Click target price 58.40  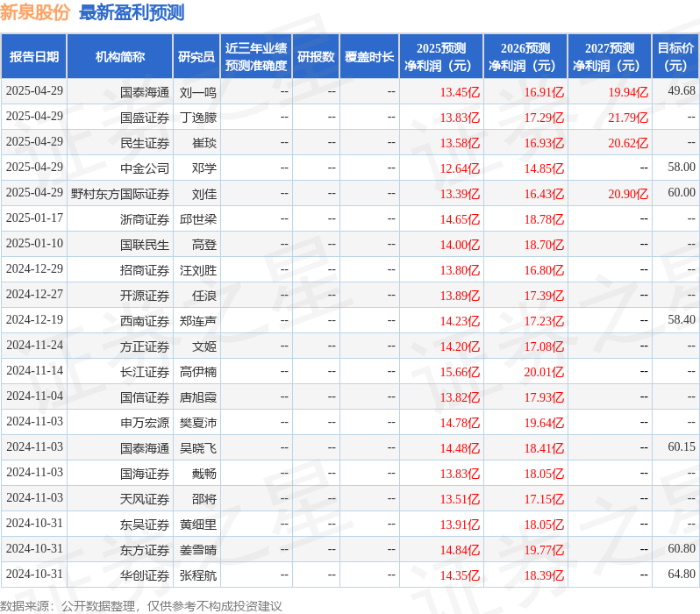coord(682,320)
